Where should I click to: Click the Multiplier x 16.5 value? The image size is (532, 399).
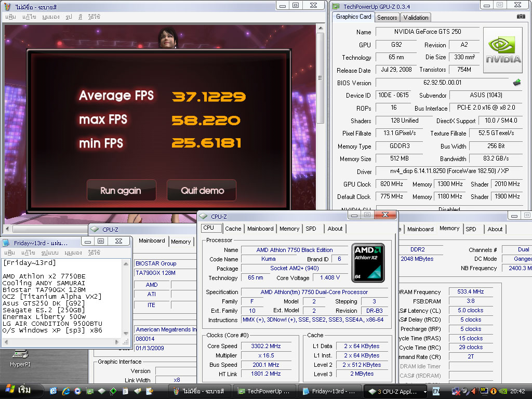(x=266, y=355)
